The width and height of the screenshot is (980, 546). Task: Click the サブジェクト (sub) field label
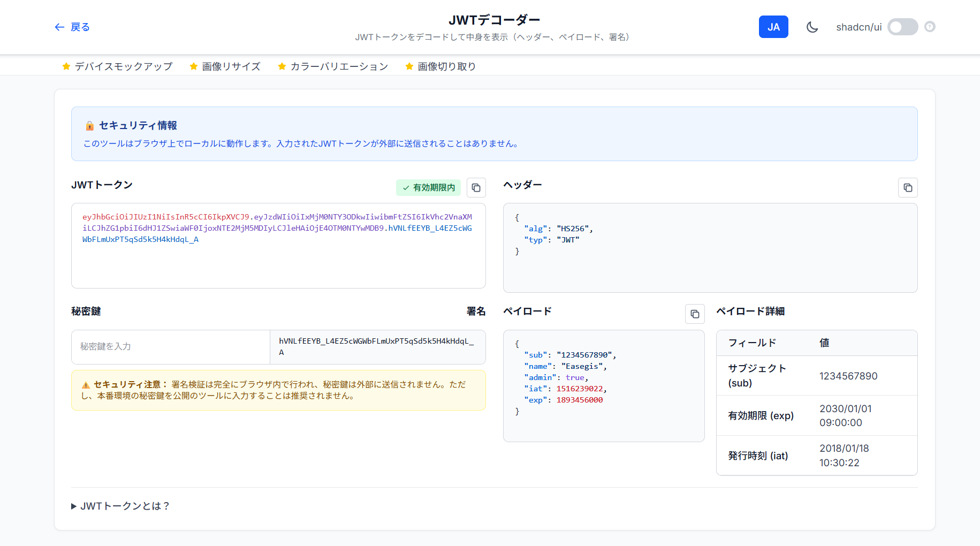tap(757, 376)
